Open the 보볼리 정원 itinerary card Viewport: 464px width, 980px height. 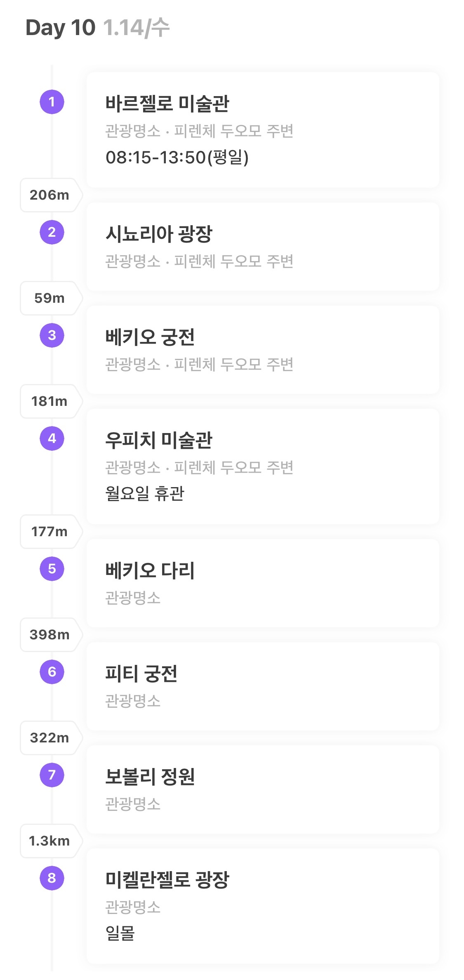263,789
